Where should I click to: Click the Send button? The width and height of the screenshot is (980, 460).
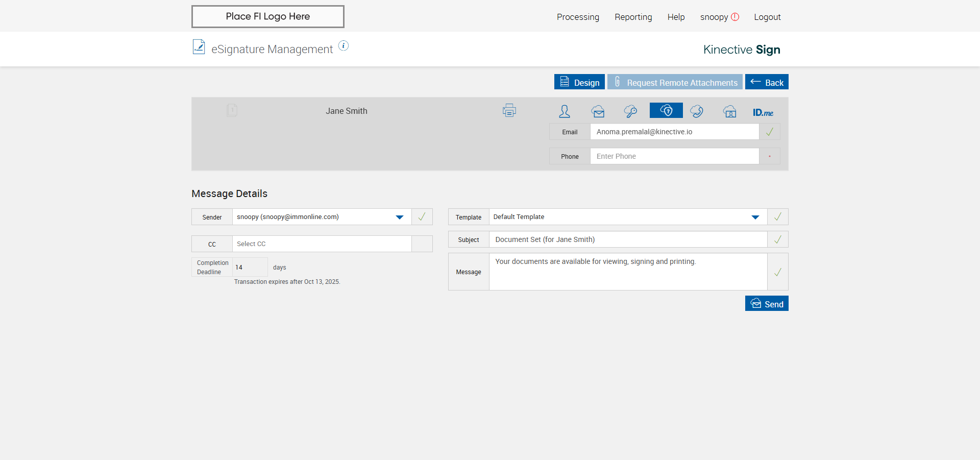(x=766, y=304)
